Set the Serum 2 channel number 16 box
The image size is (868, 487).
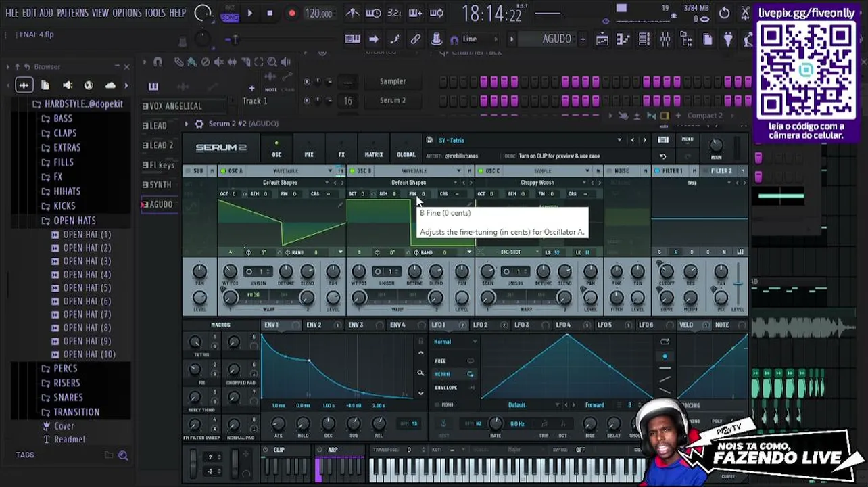(348, 101)
